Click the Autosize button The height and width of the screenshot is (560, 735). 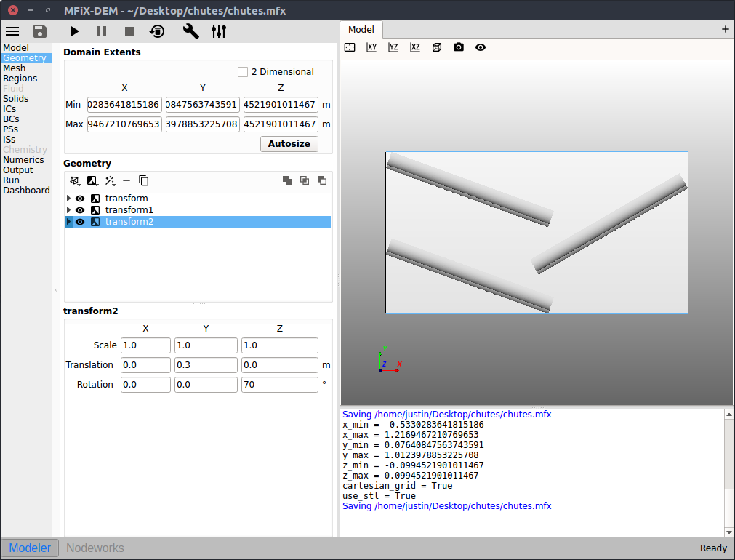[289, 144]
